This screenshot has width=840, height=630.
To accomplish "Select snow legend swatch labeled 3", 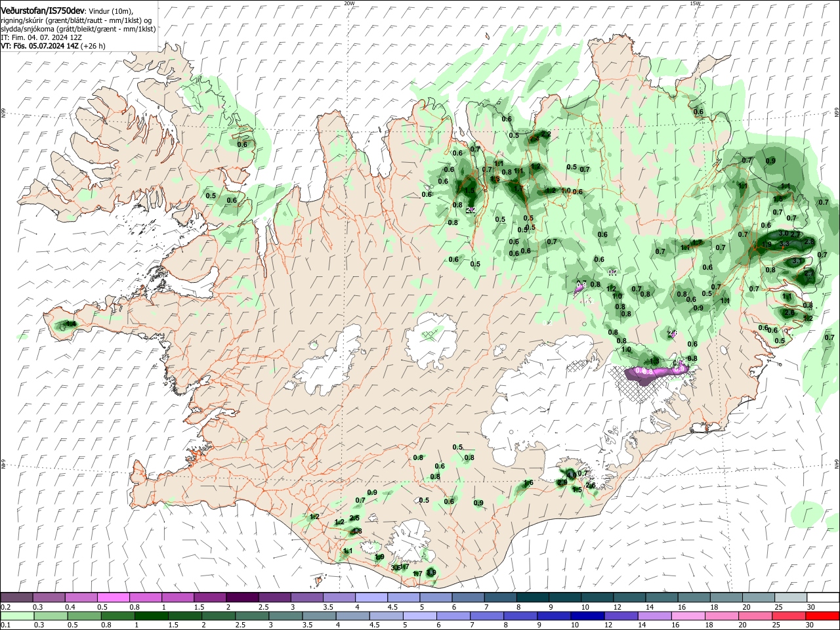I will [306, 597].
